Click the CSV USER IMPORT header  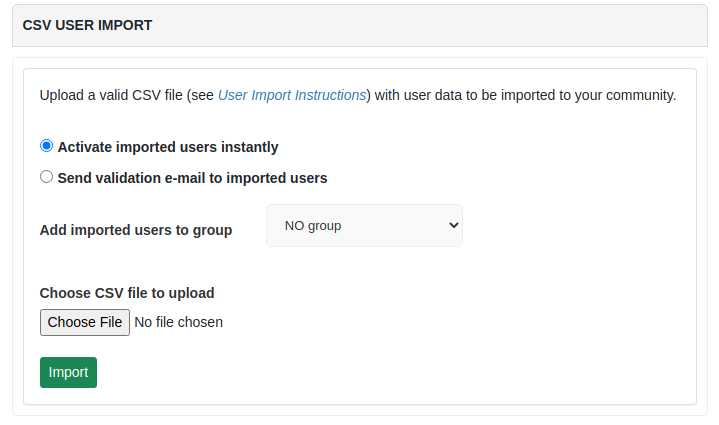point(87,25)
